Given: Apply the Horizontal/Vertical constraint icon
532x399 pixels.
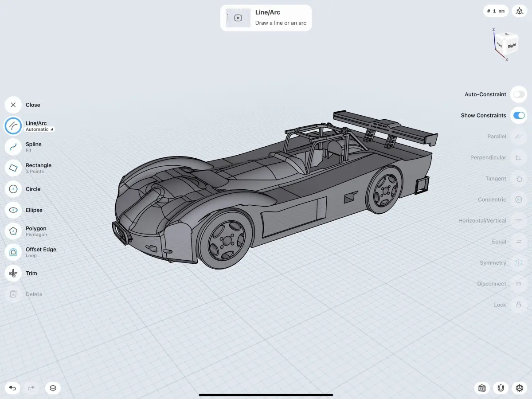Looking at the screenshot, I should [x=519, y=221].
